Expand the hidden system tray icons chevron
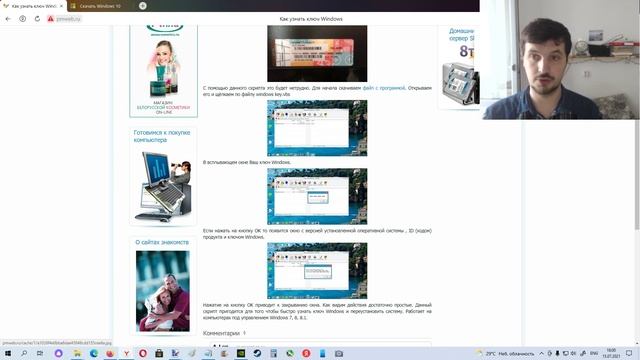 [542, 353]
